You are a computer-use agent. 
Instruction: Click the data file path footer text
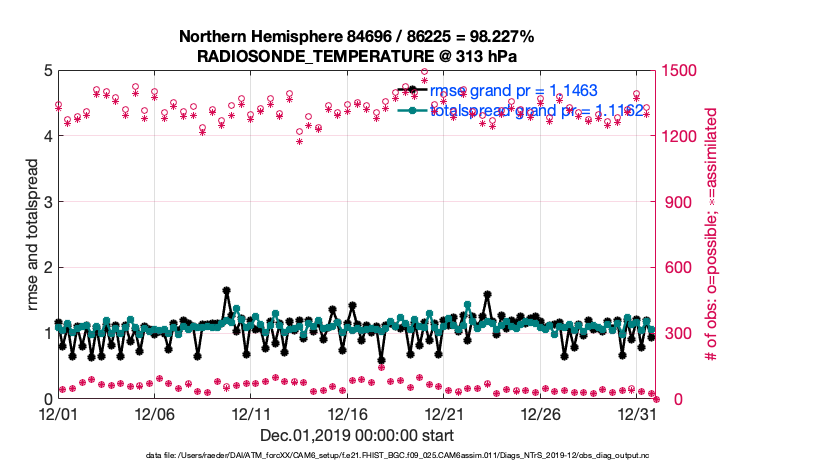(414, 456)
